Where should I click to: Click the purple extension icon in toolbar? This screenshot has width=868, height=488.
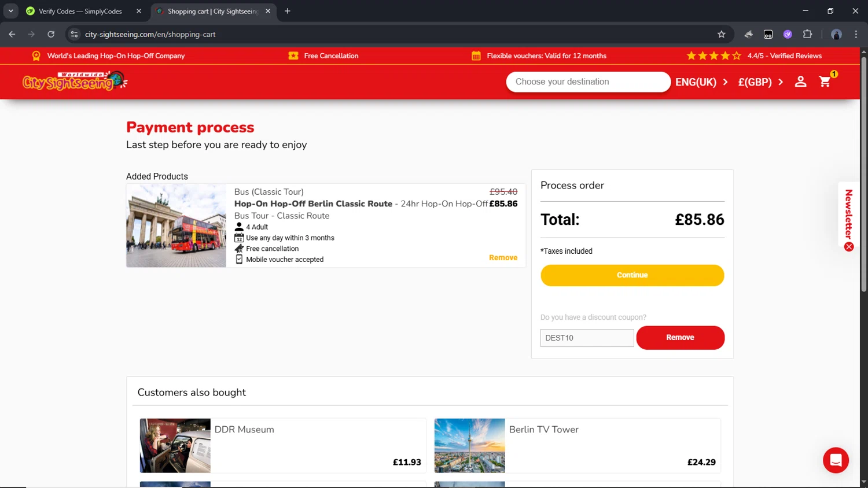(788, 34)
